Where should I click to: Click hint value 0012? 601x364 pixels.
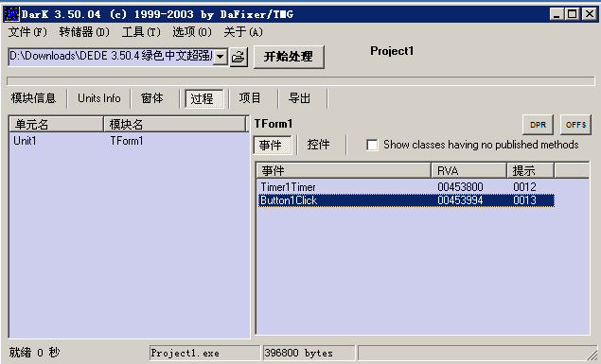click(x=524, y=187)
